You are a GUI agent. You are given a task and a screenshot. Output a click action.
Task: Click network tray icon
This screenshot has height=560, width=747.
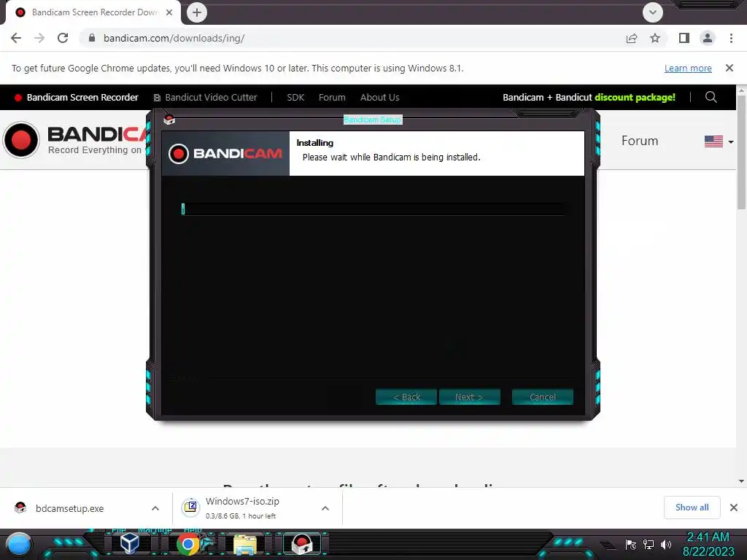(649, 544)
